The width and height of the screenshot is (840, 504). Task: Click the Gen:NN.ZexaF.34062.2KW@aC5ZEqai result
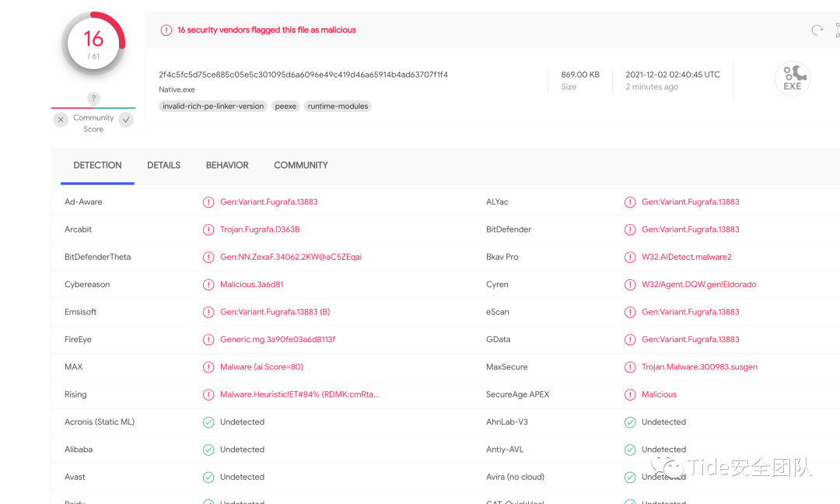291,257
